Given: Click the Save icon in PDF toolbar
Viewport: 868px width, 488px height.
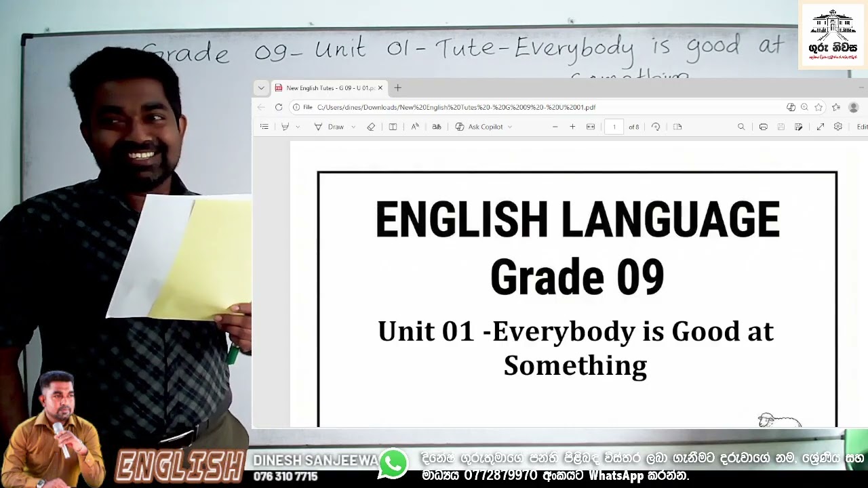Looking at the screenshot, I should click(781, 127).
